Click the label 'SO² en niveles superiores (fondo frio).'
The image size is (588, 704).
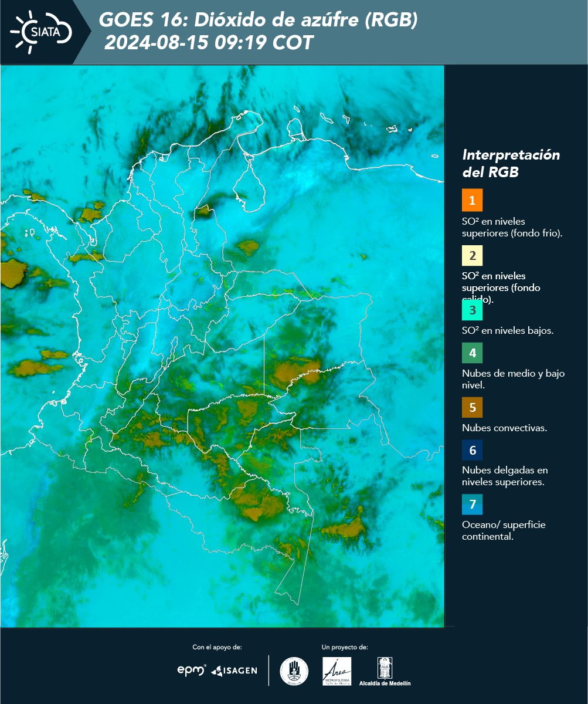[512, 227]
